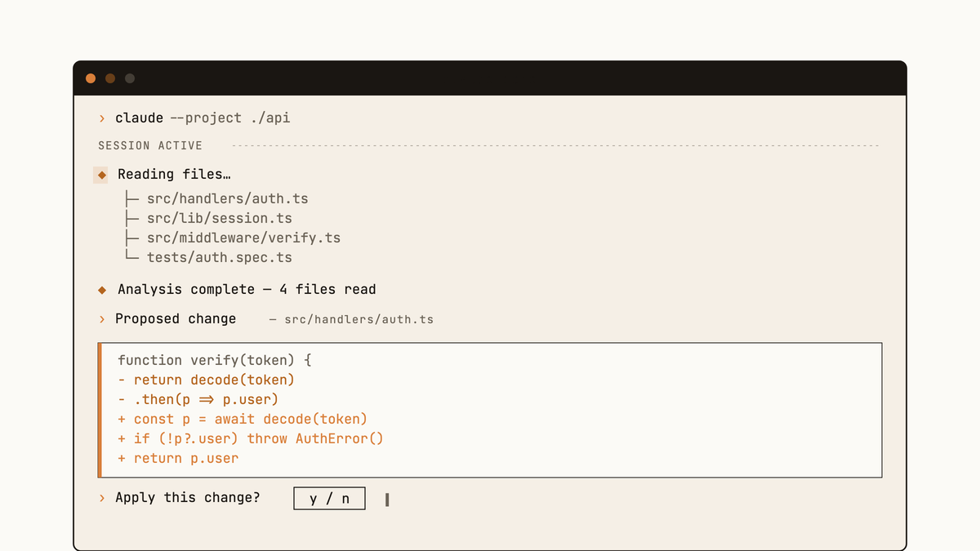Click the chevron before Apply this change
980x551 pixels.
(102, 498)
